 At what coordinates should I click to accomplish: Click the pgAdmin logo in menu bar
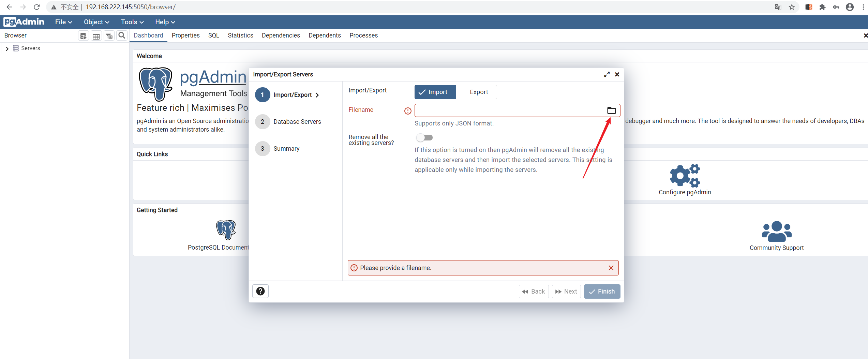24,22
